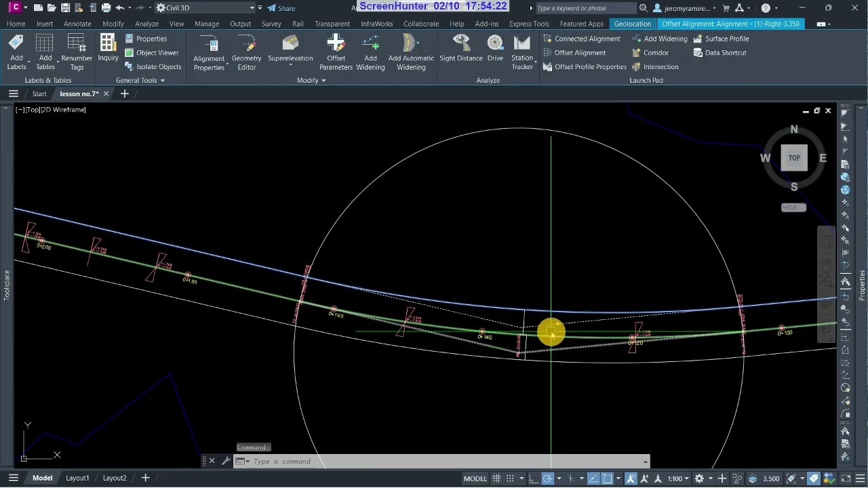The height and width of the screenshot is (488, 868).
Task: Open the Home ribbon tab
Action: 16,24
